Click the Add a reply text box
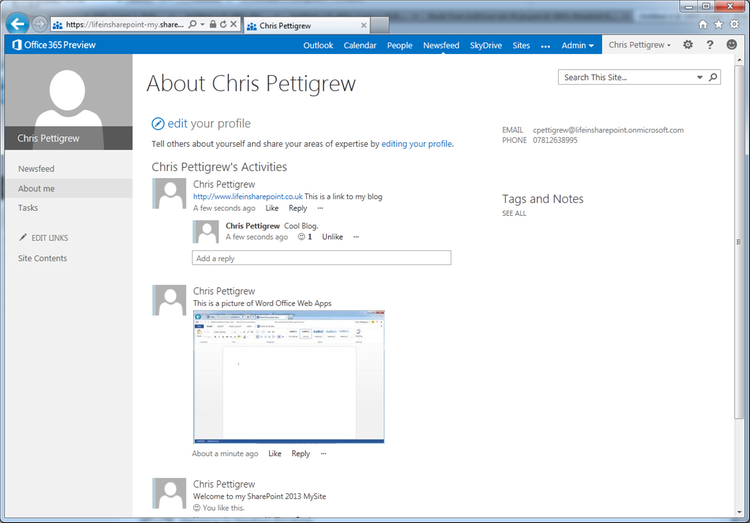This screenshot has width=750, height=523. pyautogui.click(x=321, y=258)
